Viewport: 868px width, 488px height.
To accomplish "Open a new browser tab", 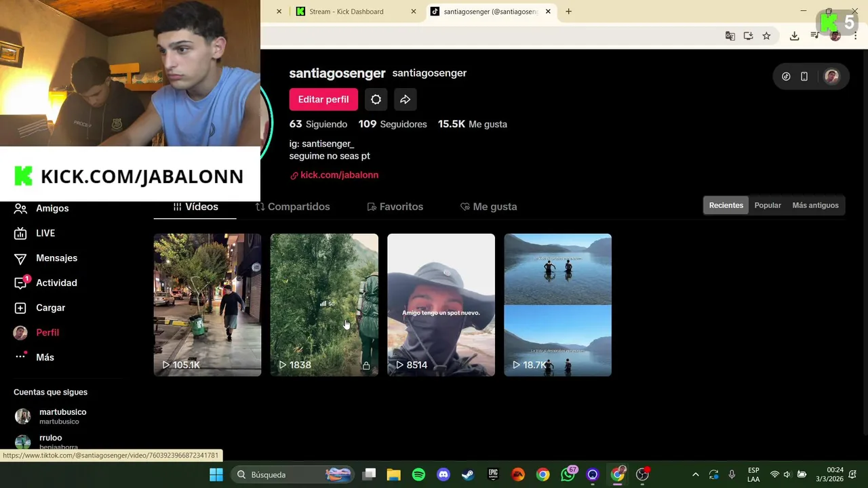I will tap(568, 12).
